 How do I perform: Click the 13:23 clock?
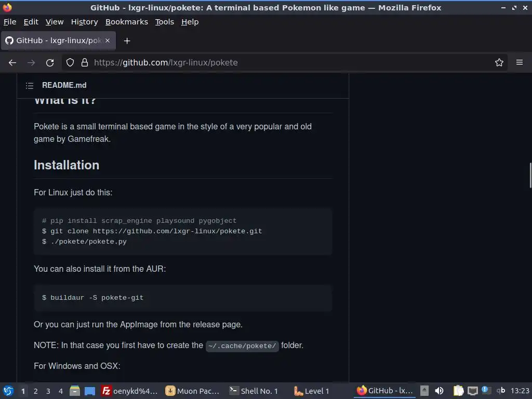520,391
